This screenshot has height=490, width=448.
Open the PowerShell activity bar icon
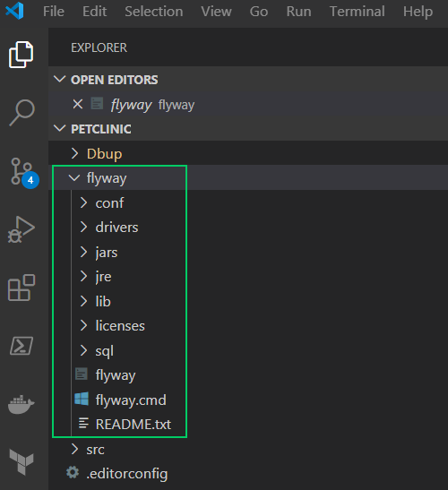pos(22,346)
